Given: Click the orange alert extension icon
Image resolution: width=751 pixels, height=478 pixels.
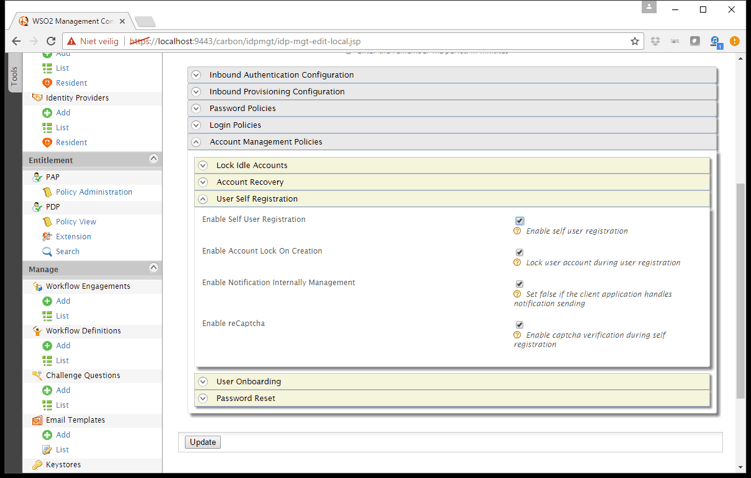Looking at the screenshot, I should tap(734, 41).
